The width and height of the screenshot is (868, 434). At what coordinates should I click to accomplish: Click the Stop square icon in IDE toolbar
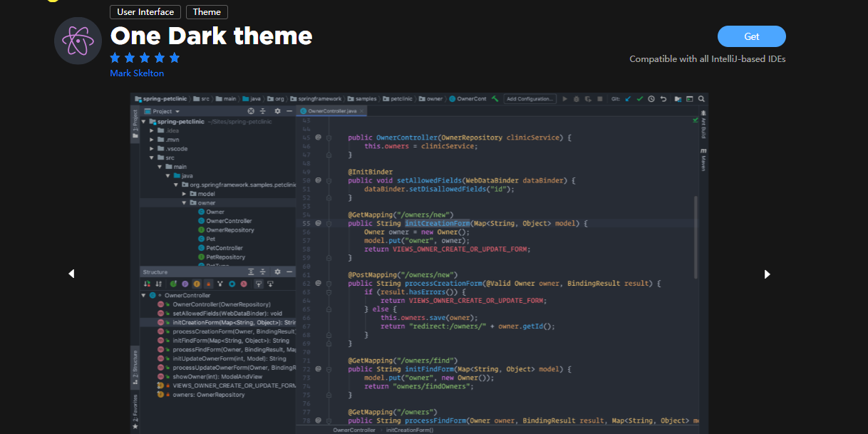pos(599,99)
